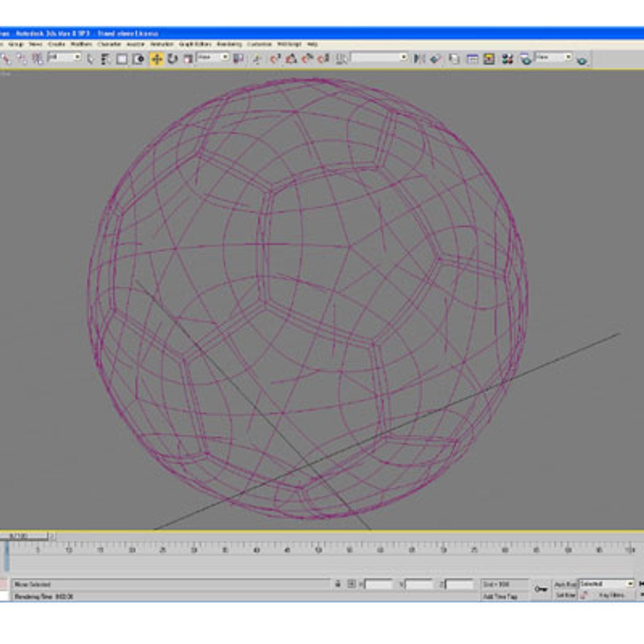This screenshot has width=644, height=644.
Task: Toggle Window/Crossing selection mode
Action: 138,58
